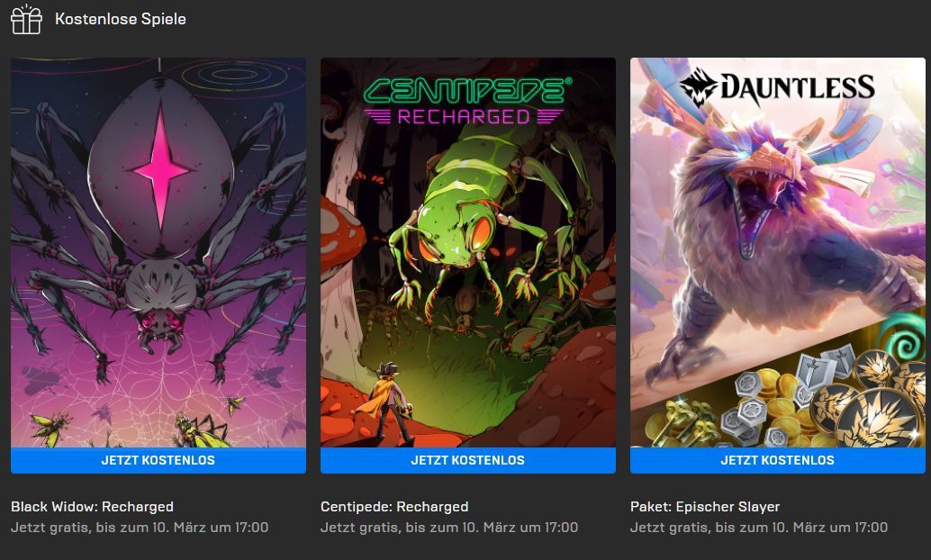The height and width of the screenshot is (560, 931).
Task: Click the caped hero in the Centipede art
Action: tap(387, 401)
